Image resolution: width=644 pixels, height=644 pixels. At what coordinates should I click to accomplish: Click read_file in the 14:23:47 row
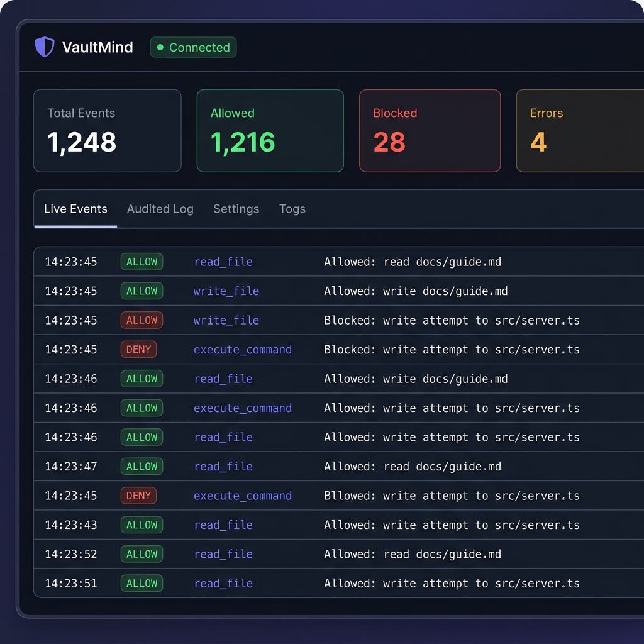pos(223,467)
